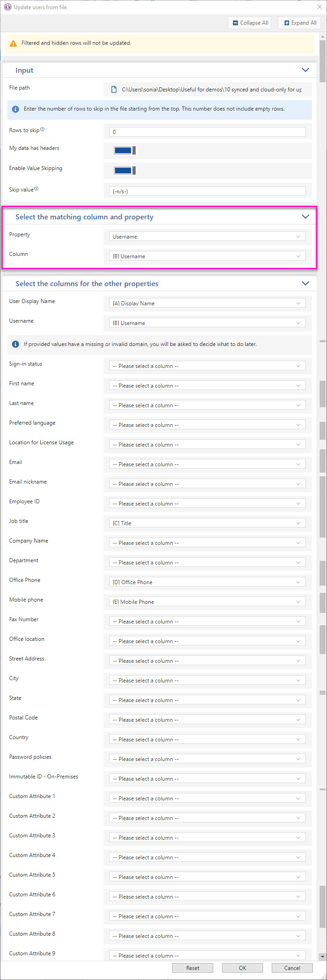
Task: Collapse the columns for other properties section
Action: coord(306,283)
